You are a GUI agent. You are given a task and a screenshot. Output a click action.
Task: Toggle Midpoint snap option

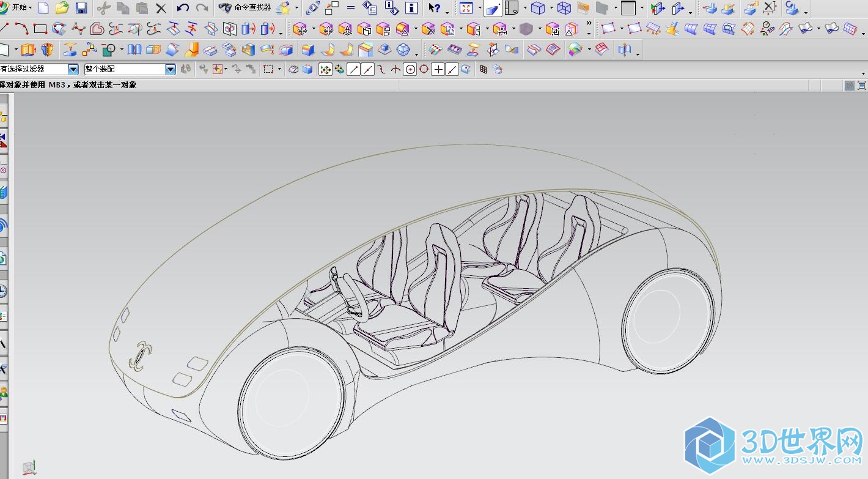pos(367,70)
